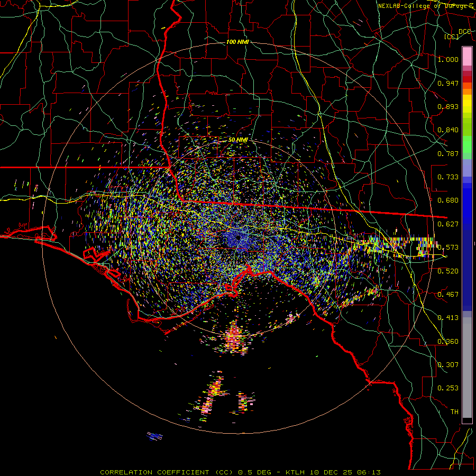Viewport: 476px width, 476px height.
Task: Select the 100 NMI range ring label
Action: [x=237, y=42]
